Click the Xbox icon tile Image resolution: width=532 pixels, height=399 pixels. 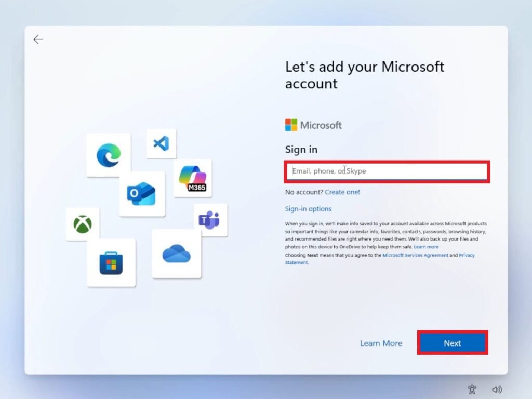pos(83,224)
